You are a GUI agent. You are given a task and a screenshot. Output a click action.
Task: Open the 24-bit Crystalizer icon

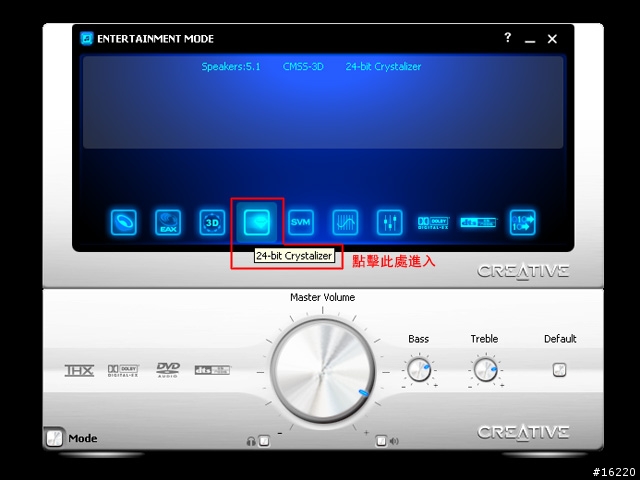pos(257,222)
